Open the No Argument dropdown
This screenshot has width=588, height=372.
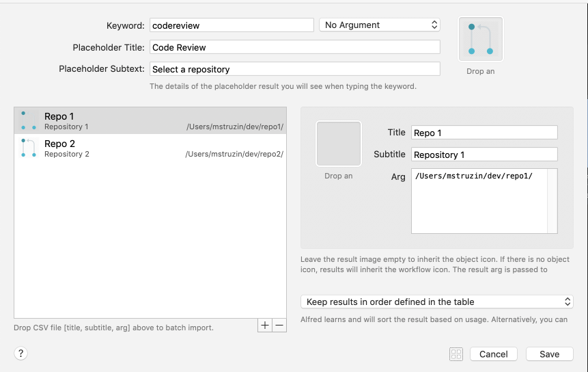point(380,25)
